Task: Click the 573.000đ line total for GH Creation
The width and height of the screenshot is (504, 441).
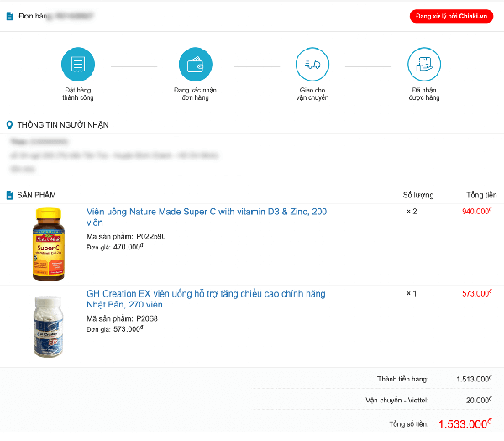Action: point(476,293)
